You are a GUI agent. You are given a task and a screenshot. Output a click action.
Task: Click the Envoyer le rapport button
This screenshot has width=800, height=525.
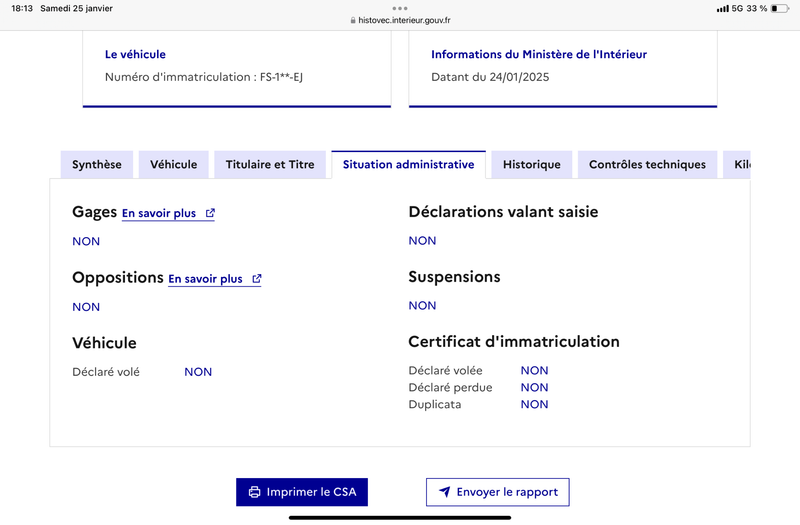(497, 492)
